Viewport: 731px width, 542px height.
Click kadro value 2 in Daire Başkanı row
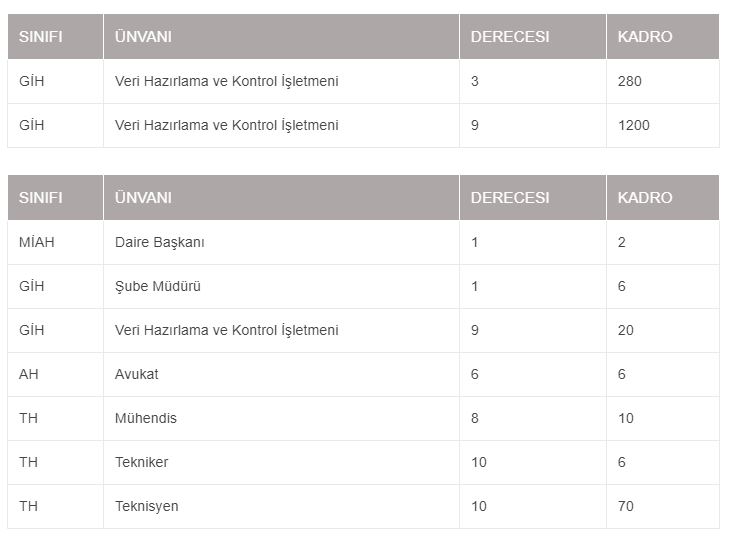663,242
